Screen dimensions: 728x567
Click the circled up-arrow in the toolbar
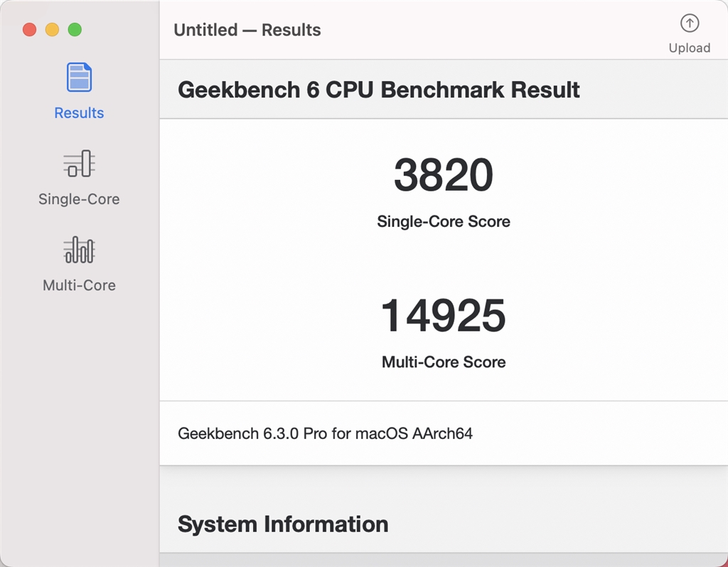pos(689,23)
